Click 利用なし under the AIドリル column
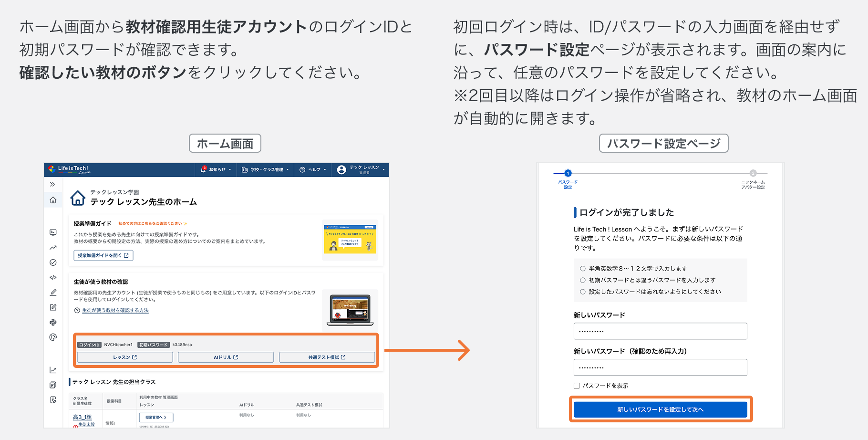 pyautogui.click(x=247, y=415)
